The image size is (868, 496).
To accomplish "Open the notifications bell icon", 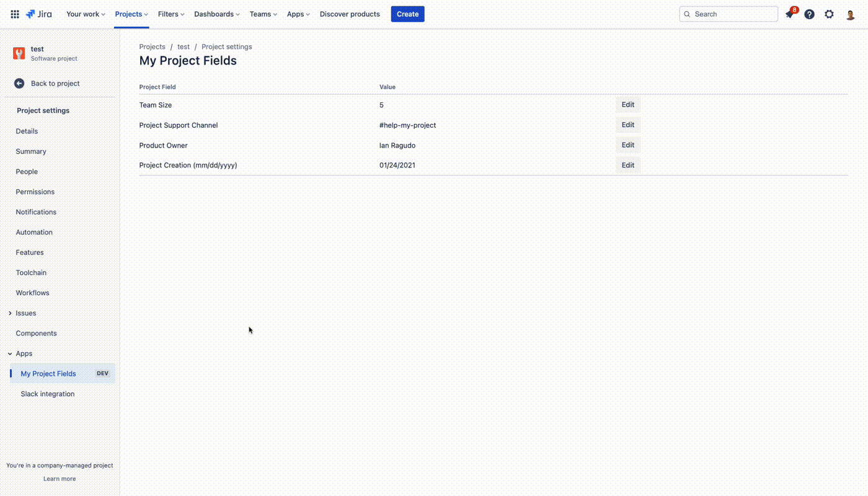I will pos(789,14).
